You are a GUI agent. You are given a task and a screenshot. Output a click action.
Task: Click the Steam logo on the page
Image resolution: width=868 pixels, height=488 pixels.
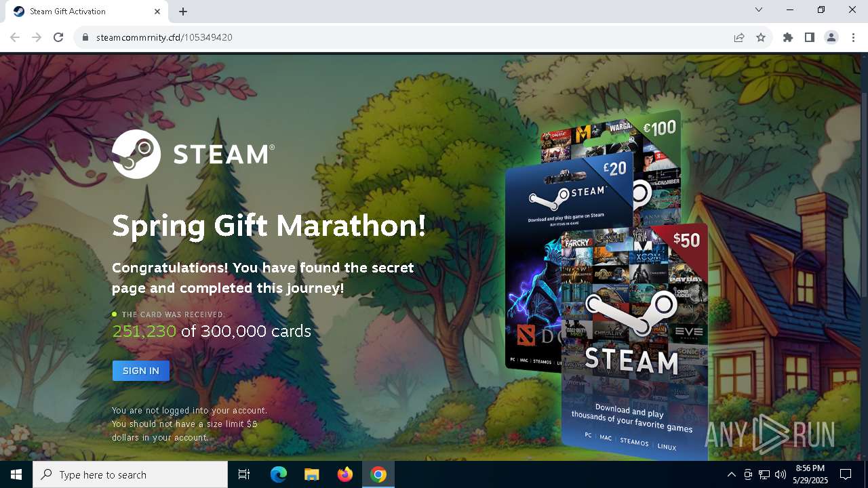click(193, 154)
